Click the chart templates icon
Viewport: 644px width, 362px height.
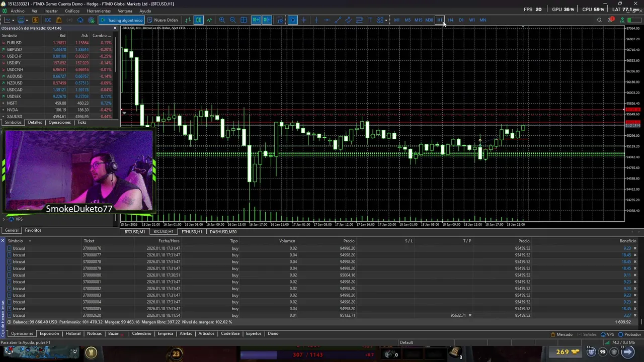(x=21, y=20)
